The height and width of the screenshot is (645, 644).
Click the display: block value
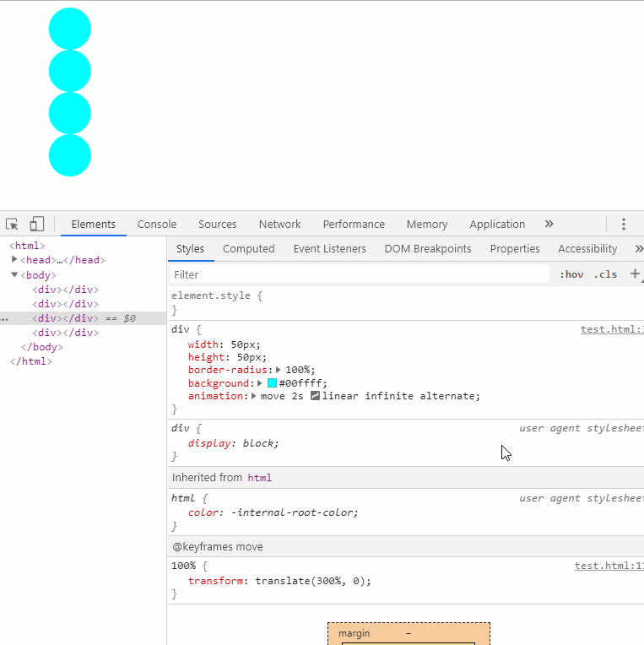[257, 443]
